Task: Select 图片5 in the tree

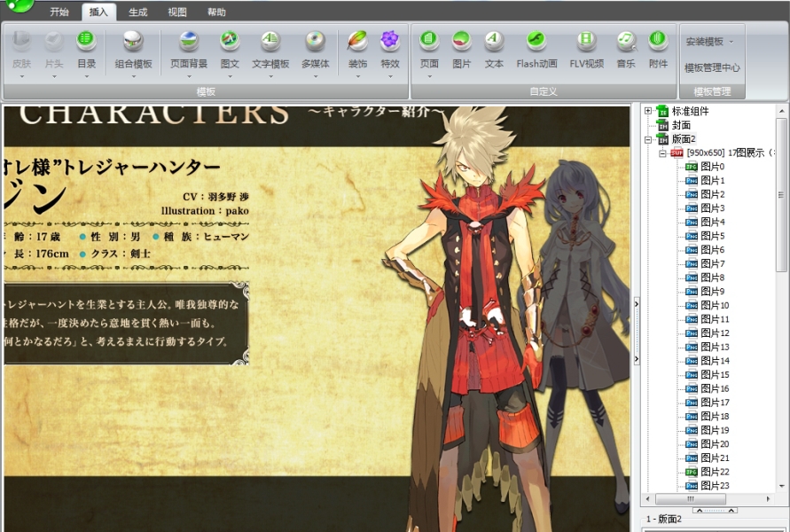Action: click(713, 236)
